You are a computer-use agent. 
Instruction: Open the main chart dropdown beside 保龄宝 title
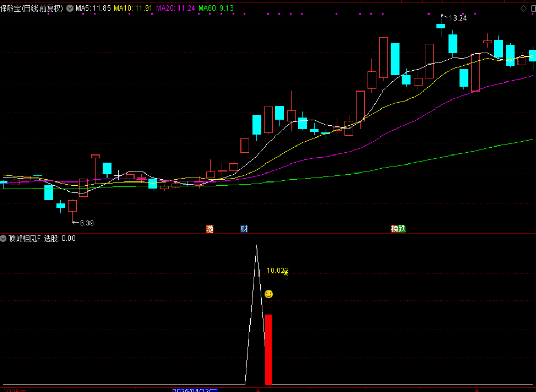point(69,8)
